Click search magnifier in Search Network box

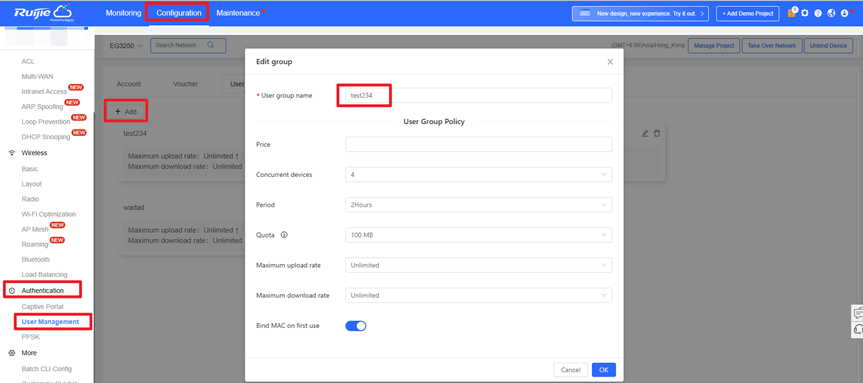[x=210, y=45]
